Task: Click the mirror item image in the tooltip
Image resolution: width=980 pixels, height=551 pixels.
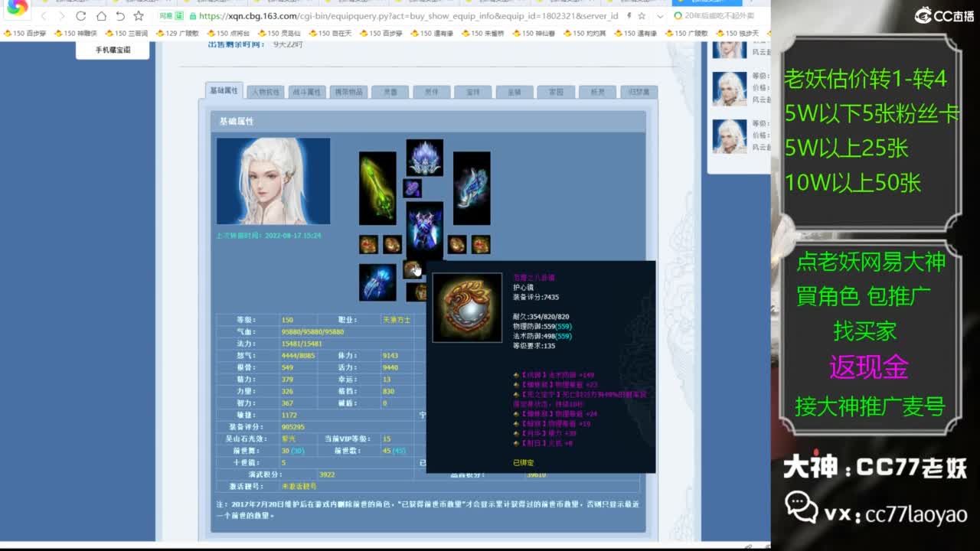Action: [x=468, y=308]
